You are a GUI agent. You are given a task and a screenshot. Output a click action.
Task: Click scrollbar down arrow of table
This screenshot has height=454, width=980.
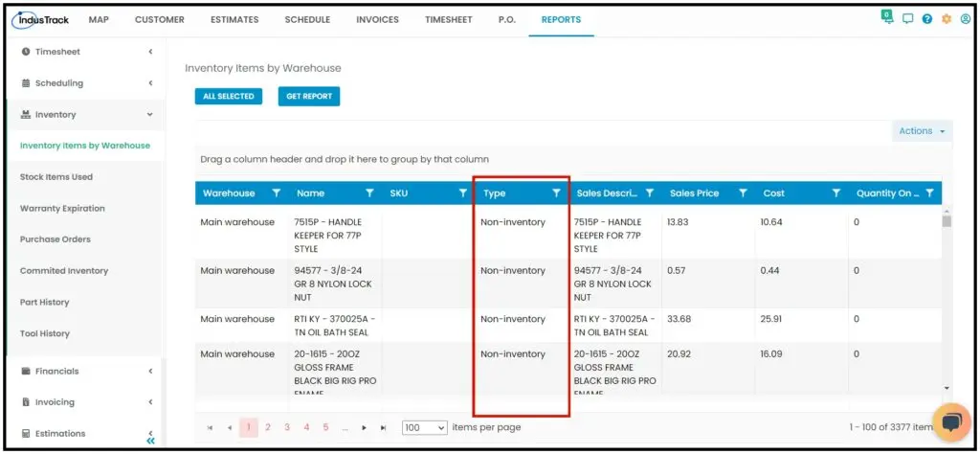point(947,389)
